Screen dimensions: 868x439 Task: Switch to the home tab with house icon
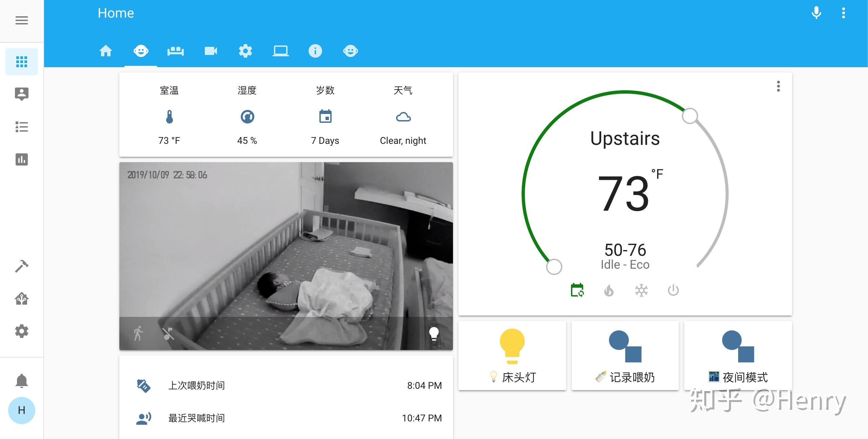click(x=106, y=51)
